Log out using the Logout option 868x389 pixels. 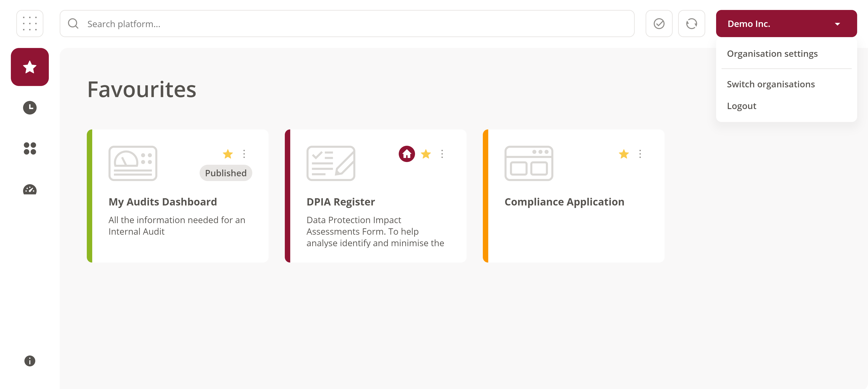click(742, 106)
